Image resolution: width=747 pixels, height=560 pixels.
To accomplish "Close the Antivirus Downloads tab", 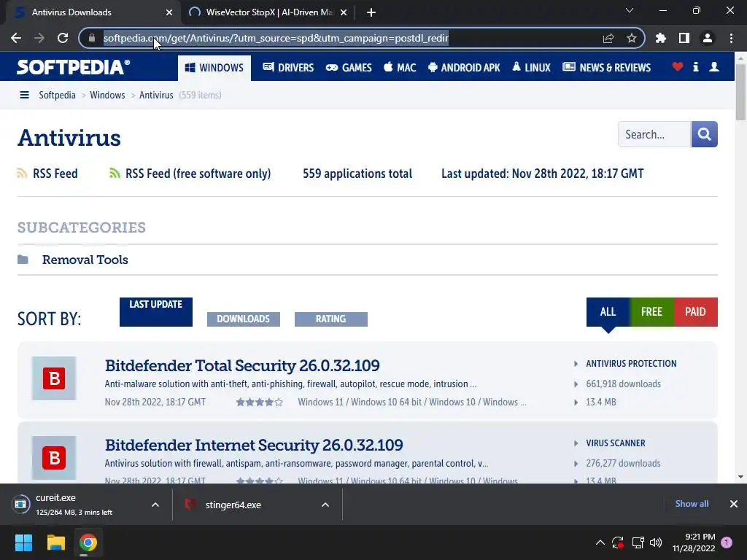I will (x=169, y=13).
